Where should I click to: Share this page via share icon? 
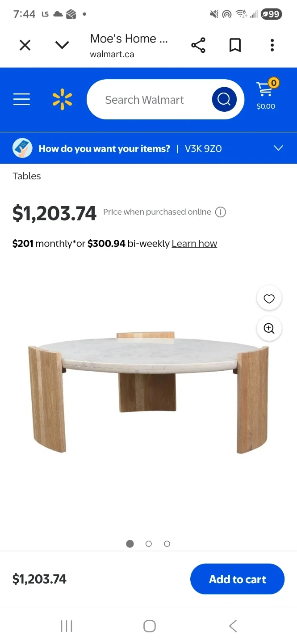coord(198,45)
